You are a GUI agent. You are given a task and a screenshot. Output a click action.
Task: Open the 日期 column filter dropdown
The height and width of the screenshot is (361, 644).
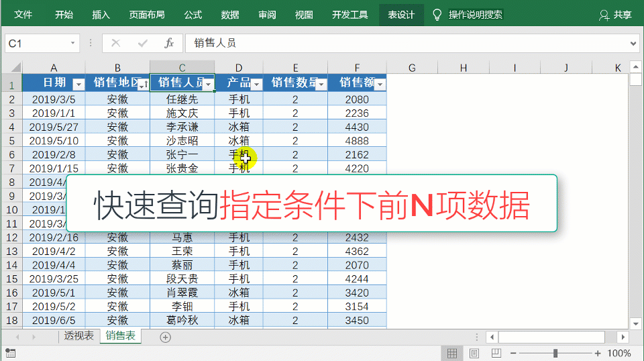pos(78,84)
